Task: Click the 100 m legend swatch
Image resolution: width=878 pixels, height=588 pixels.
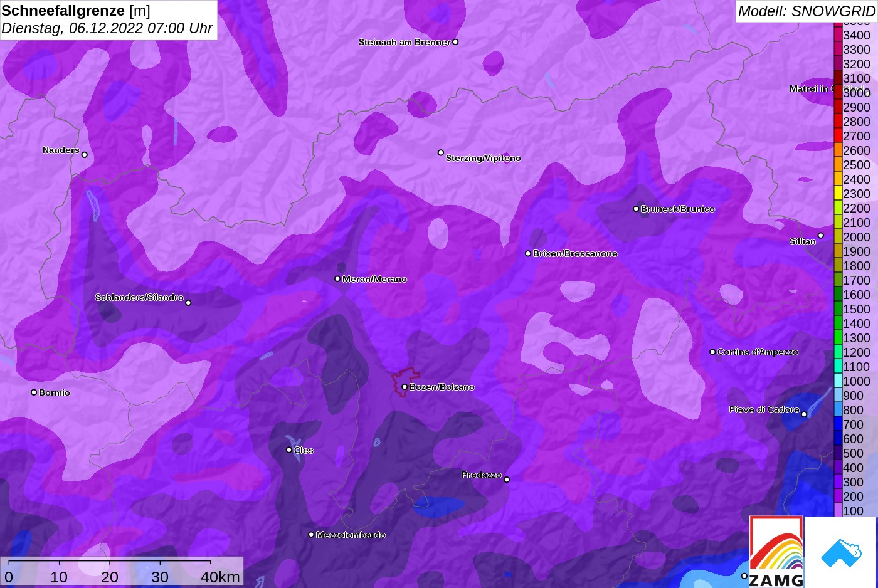Action: (x=838, y=511)
